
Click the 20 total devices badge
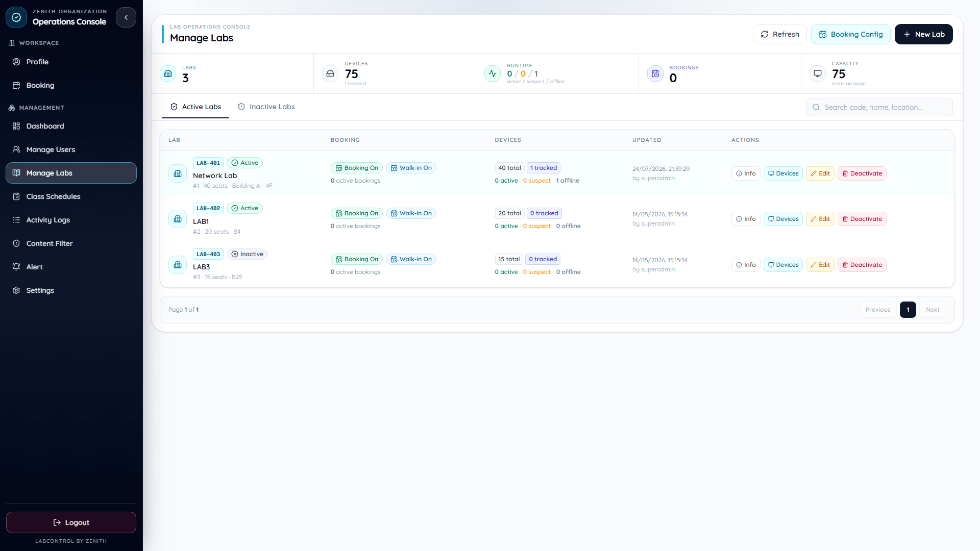pyautogui.click(x=509, y=213)
